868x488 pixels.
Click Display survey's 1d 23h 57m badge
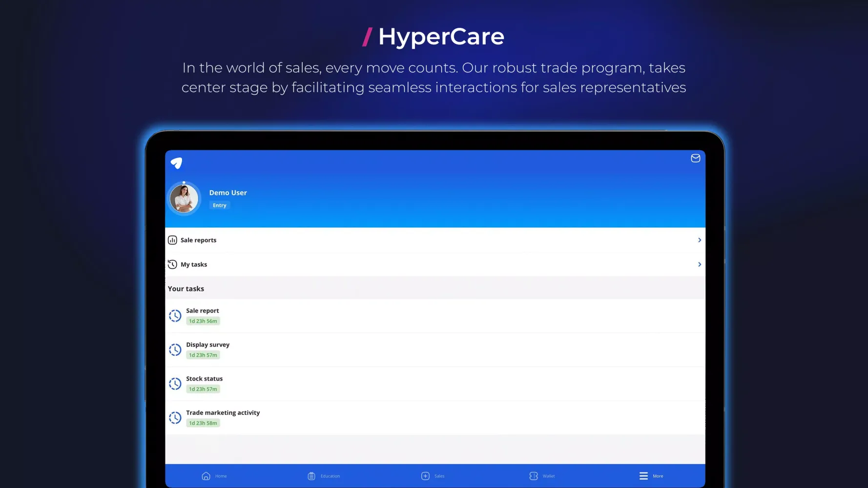click(x=203, y=355)
